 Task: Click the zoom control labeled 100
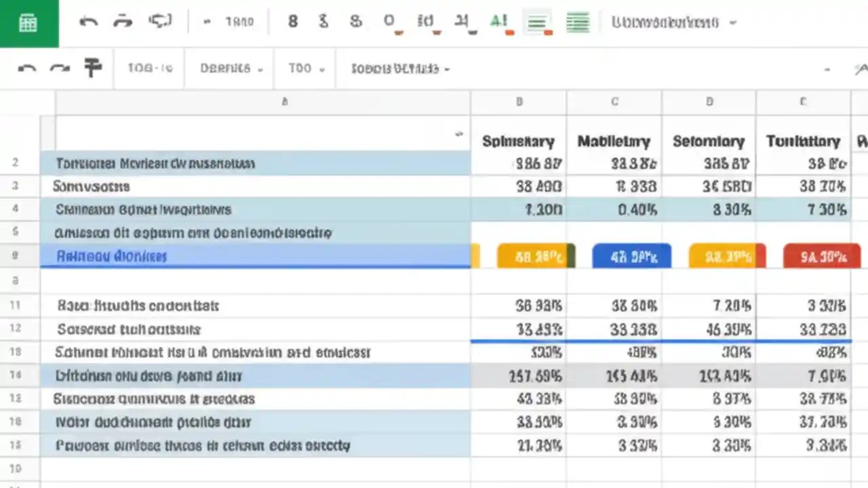coord(149,68)
